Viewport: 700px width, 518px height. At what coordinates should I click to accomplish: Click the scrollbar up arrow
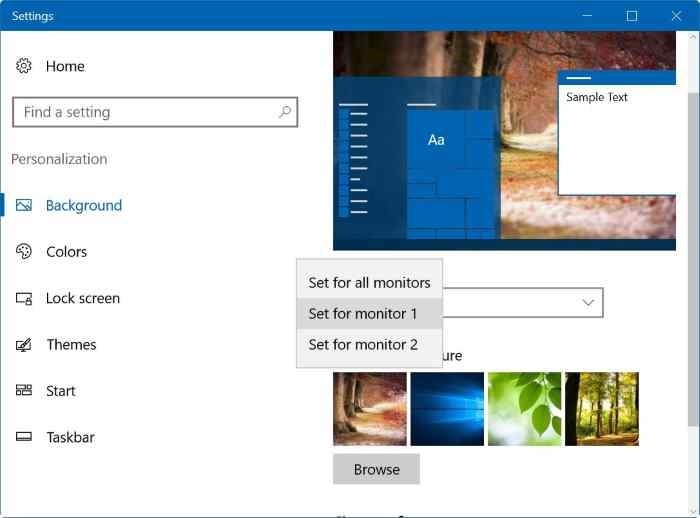click(x=693, y=38)
